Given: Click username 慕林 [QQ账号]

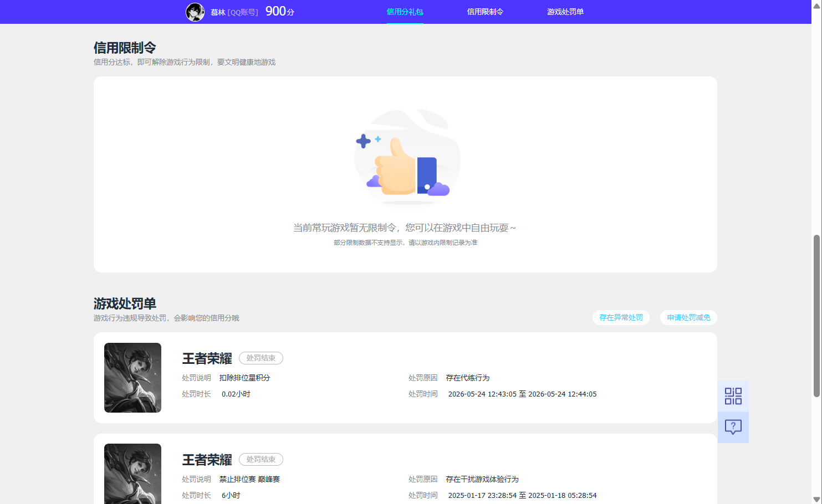Looking at the screenshot, I should (234, 12).
